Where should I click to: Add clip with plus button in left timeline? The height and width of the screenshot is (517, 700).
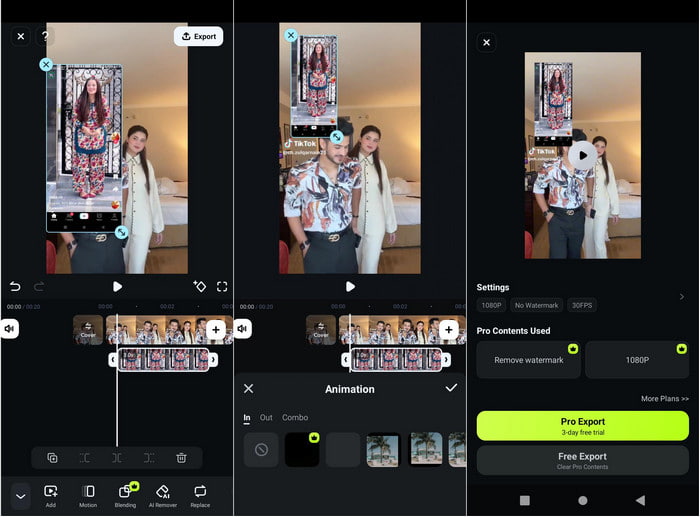click(x=216, y=330)
